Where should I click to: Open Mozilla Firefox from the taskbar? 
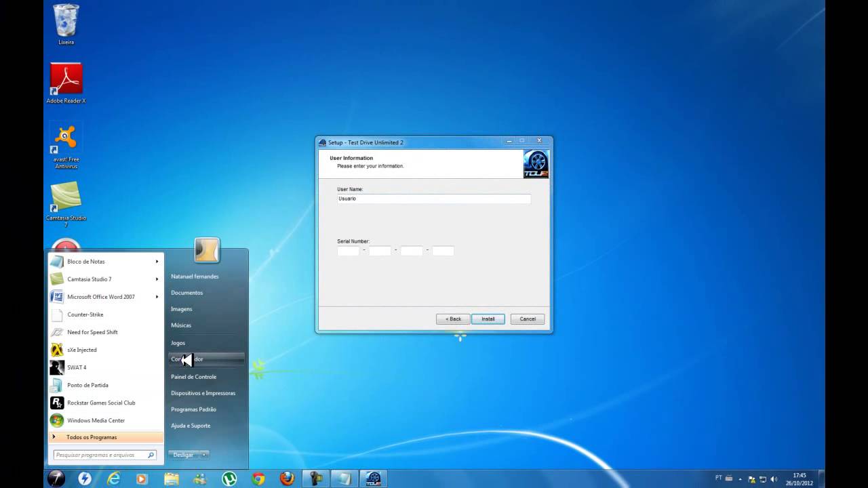click(x=287, y=479)
